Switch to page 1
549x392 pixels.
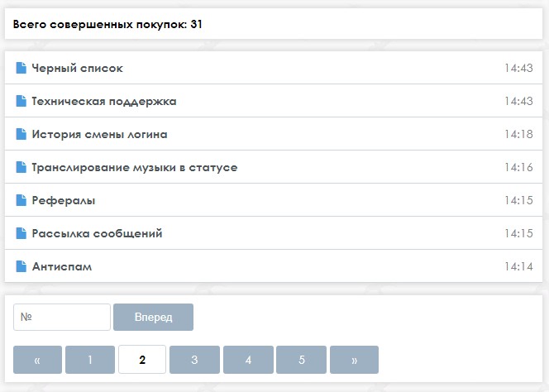[x=90, y=360]
